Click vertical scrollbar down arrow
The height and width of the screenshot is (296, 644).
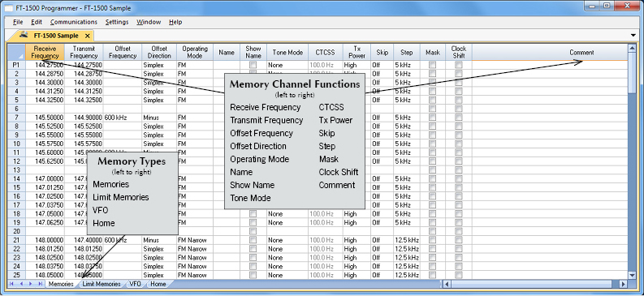pyautogui.click(x=632, y=275)
